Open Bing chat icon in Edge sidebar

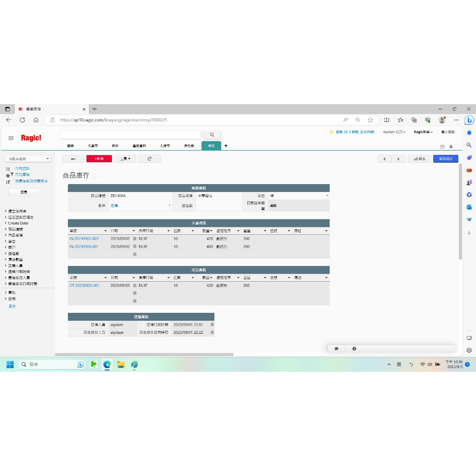[x=469, y=120]
